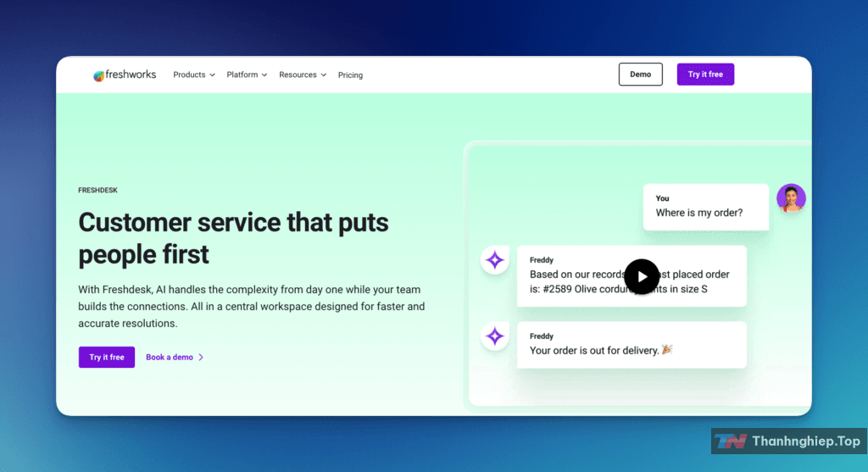Viewport: 868px width, 472px height.
Task: Click the TN watermark logo
Action: pyautogui.click(x=730, y=441)
